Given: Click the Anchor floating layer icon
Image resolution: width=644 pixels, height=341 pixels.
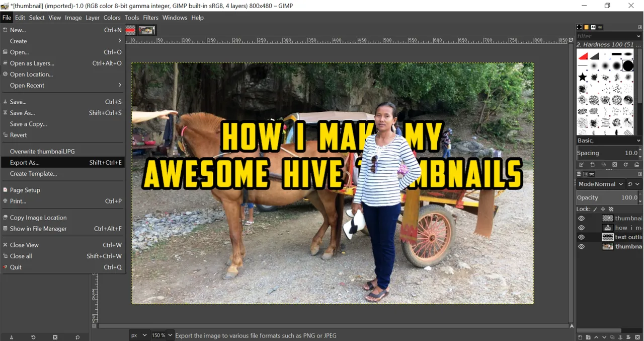Looking at the screenshot, I should (621, 337).
